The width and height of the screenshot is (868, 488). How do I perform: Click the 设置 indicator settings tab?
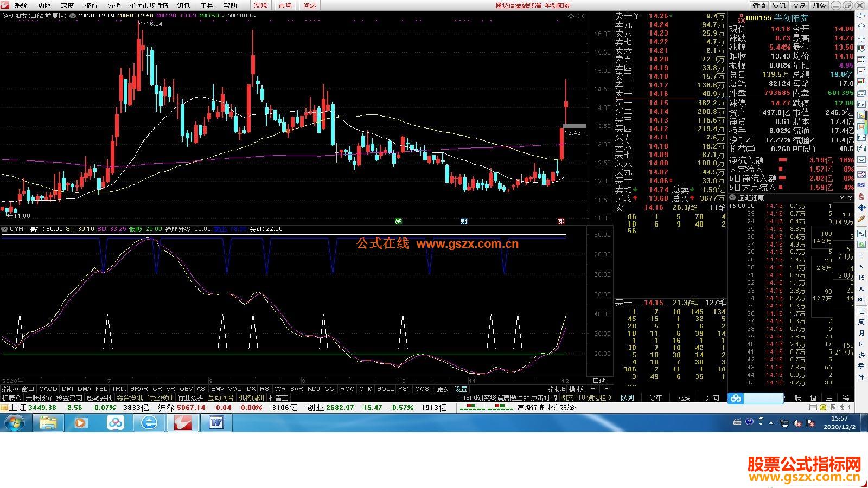click(x=461, y=389)
